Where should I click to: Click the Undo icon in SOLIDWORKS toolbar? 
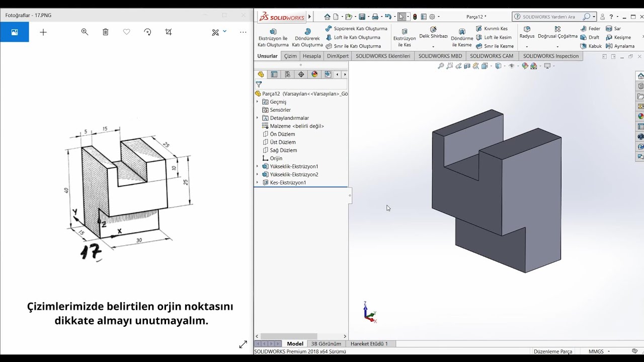point(388,17)
